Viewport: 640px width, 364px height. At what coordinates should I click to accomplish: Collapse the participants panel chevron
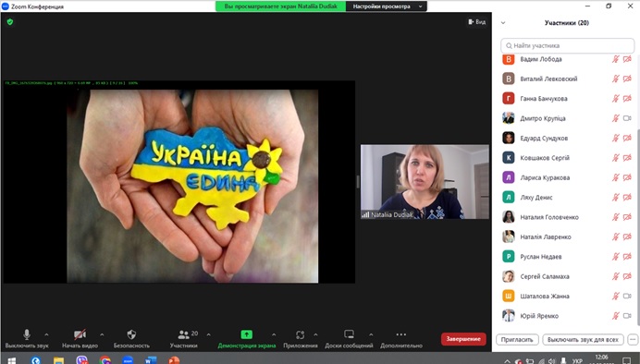click(x=503, y=23)
